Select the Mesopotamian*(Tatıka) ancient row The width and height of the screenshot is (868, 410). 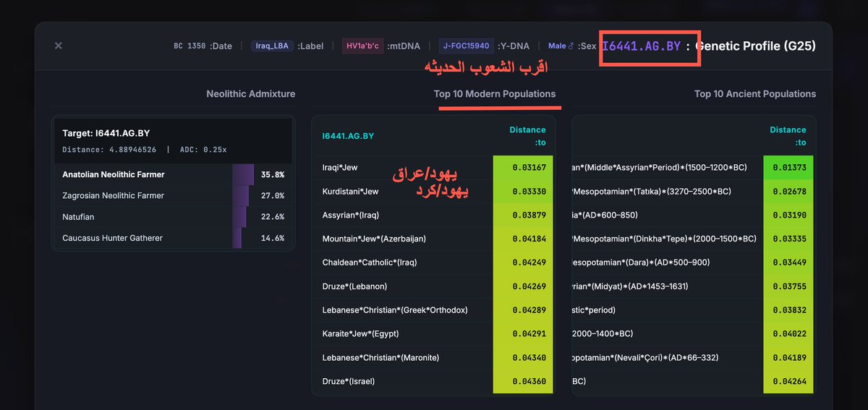click(693, 191)
